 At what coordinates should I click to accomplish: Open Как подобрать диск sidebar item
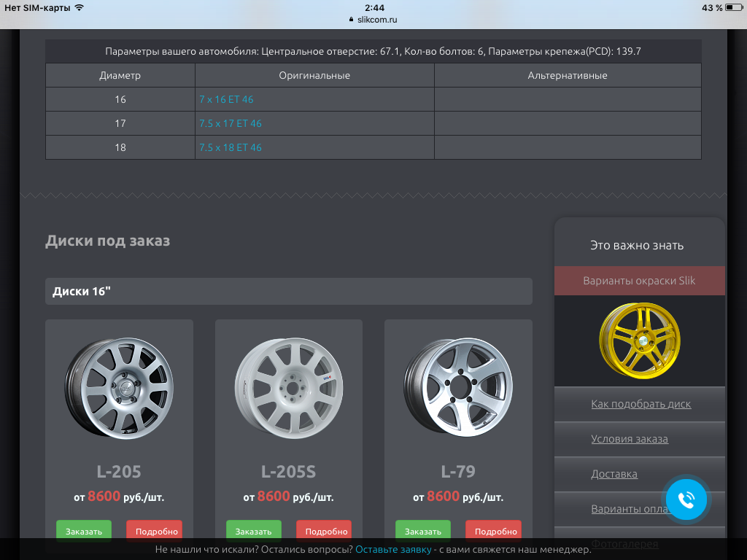[640, 404]
